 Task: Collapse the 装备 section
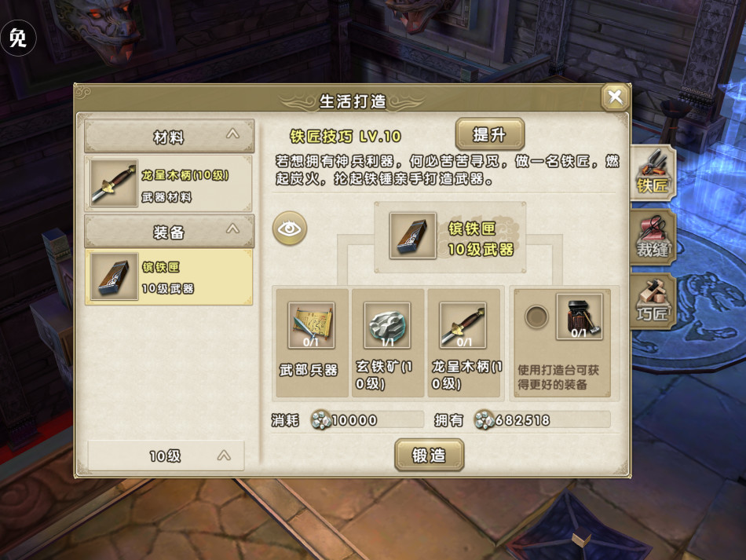tap(170, 231)
